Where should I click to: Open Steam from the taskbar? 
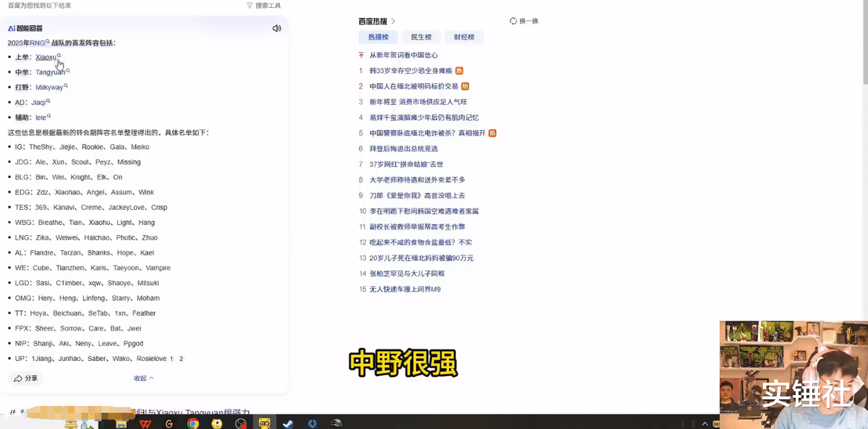click(x=288, y=423)
